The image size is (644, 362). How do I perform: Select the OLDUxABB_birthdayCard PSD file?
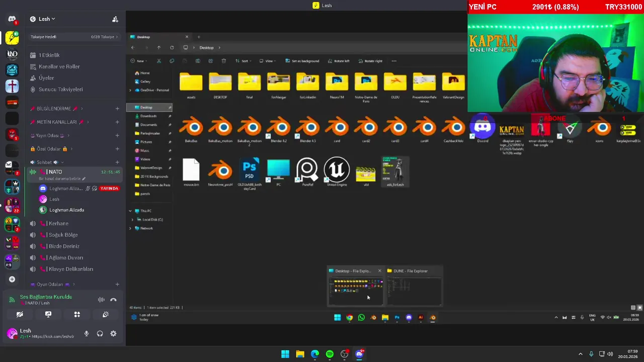point(249,173)
